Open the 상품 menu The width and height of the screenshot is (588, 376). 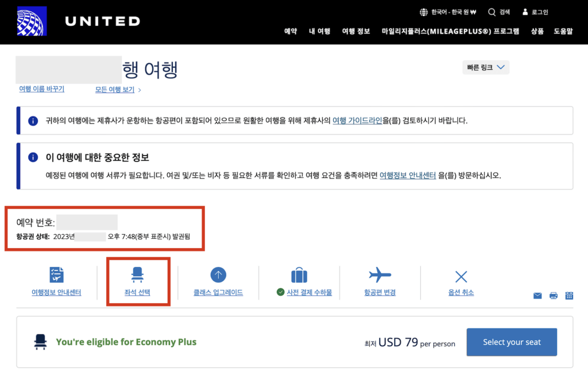point(537,31)
